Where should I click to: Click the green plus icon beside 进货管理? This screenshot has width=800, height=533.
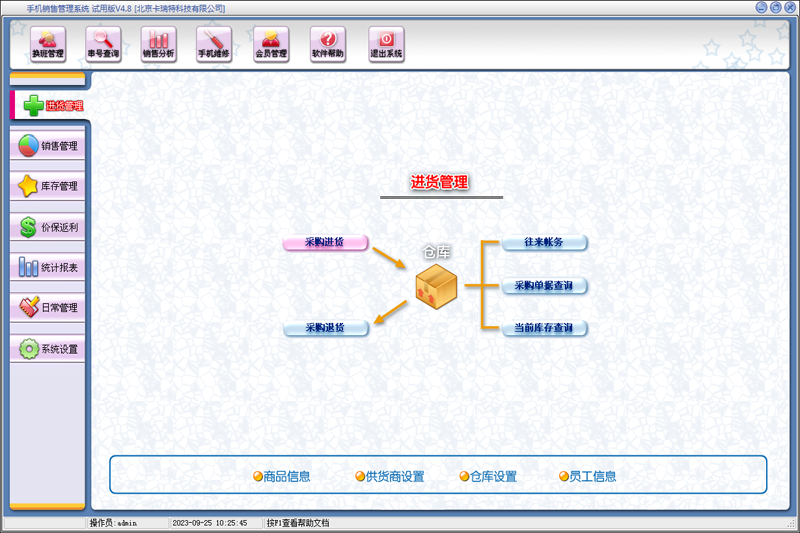[x=34, y=106]
